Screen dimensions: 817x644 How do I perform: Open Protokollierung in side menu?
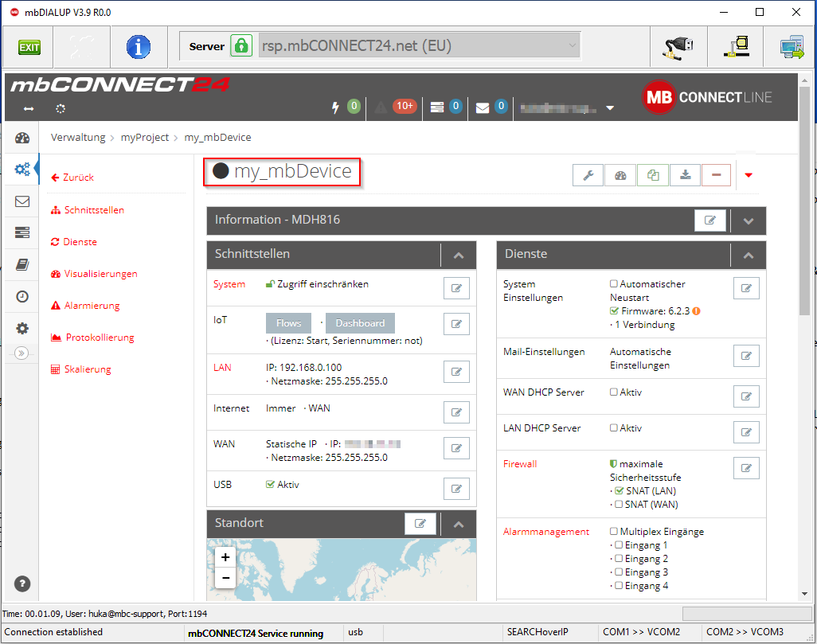coord(92,337)
